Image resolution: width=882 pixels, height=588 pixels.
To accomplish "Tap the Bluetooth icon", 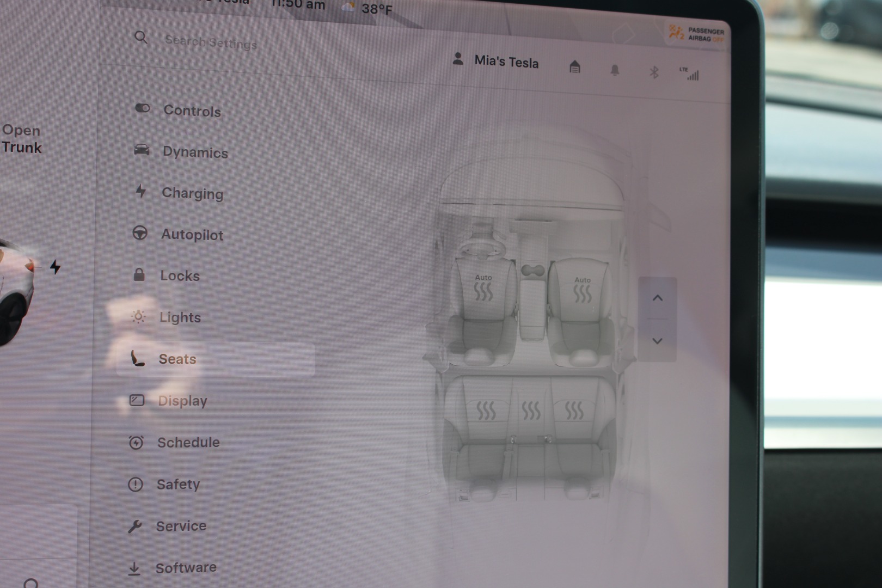I will tap(654, 72).
